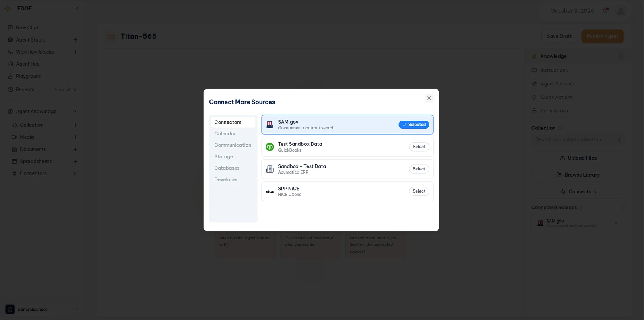Click Browse Library button
This screenshot has width=644, height=320.
[x=578, y=175]
